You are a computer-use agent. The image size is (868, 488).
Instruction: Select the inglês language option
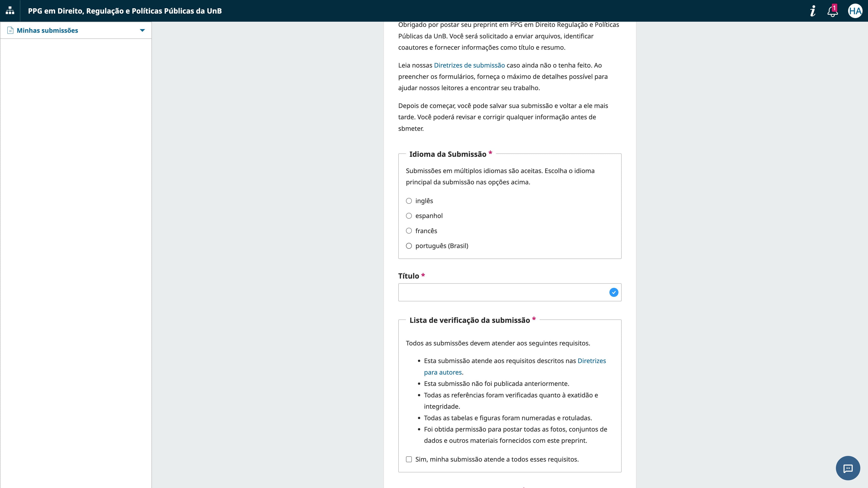point(409,200)
